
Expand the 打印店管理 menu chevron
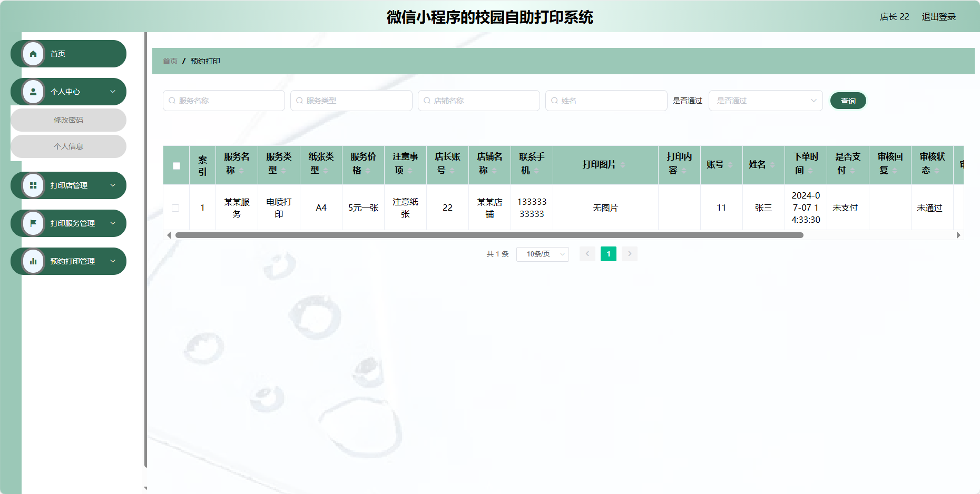coord(113,185)
